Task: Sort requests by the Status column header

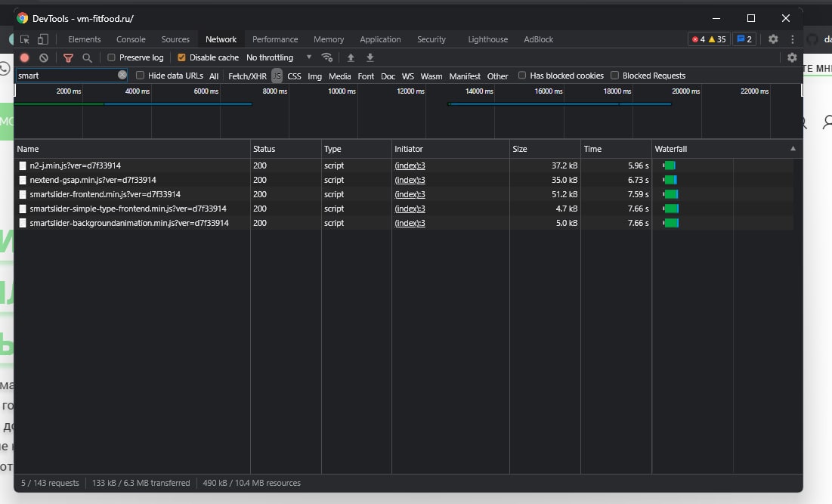Action: (286, 149)
